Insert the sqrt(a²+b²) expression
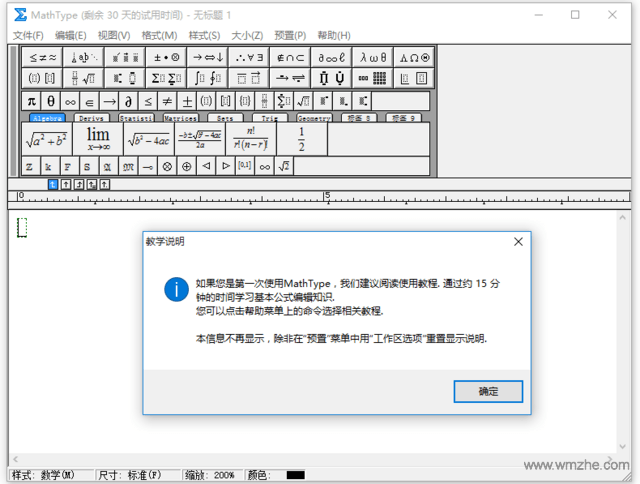The width and height of the screenshot is (640, 484). coord(47,139)
